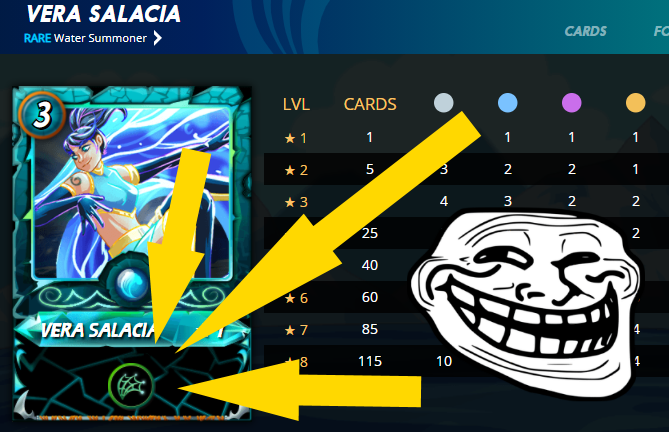This screenshot has width=669, height=432.
Task: Click the Snare ability web icon
Action: tap(131, 386)
